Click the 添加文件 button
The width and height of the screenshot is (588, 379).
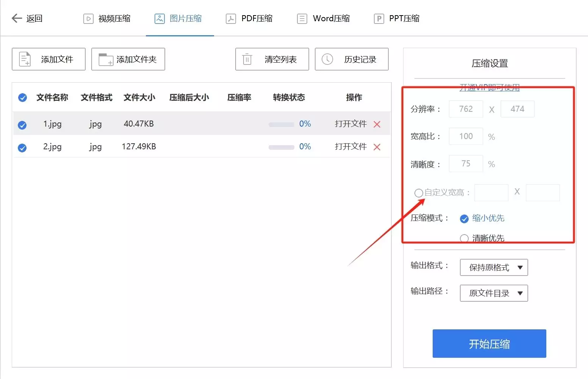tap(48, 59)
